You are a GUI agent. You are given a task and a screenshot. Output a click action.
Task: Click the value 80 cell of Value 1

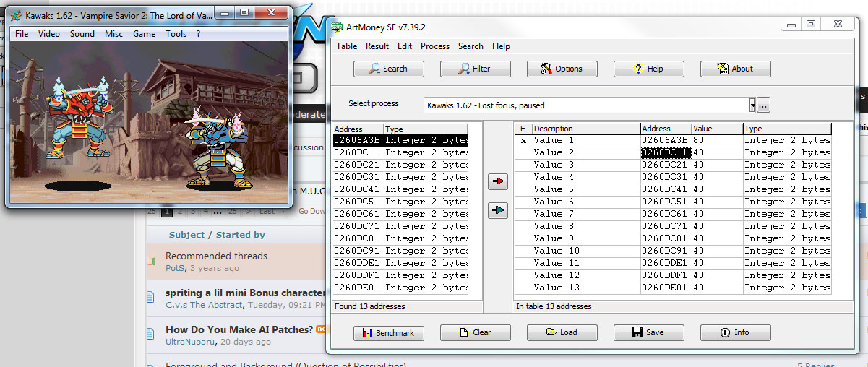tap(717, 141)
